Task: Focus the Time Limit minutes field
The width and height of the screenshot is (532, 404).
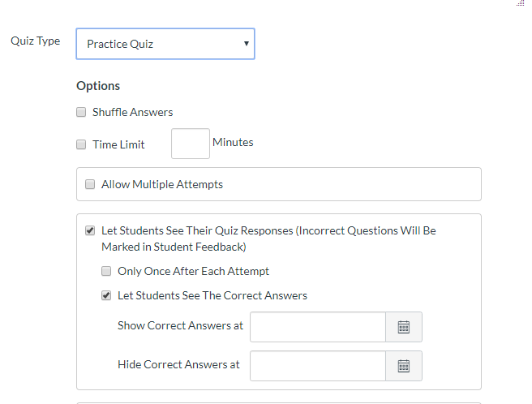Action: pos(191,144)
